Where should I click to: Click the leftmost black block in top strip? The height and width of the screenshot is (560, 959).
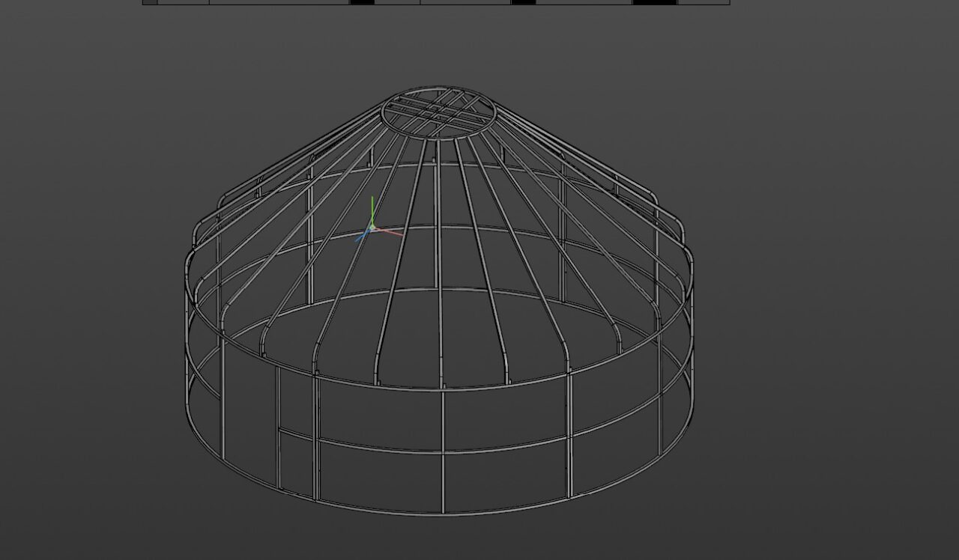click(150, 2)
